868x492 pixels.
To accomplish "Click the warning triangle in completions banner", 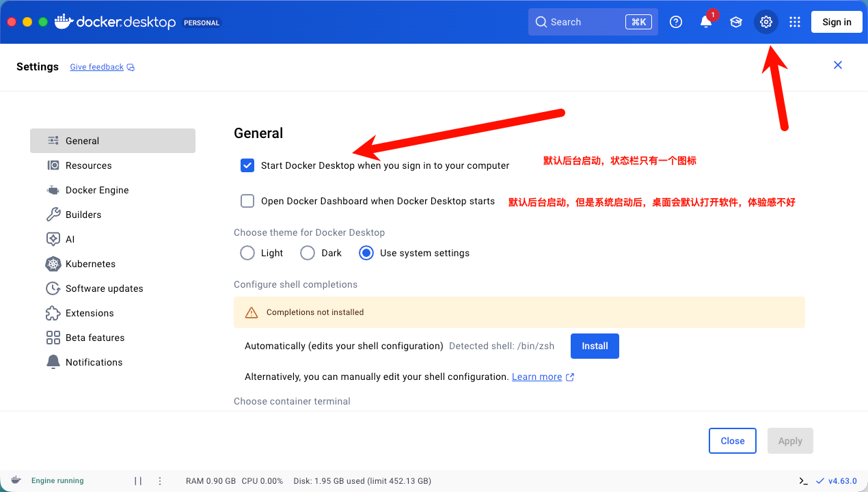I will click(252, 312).
